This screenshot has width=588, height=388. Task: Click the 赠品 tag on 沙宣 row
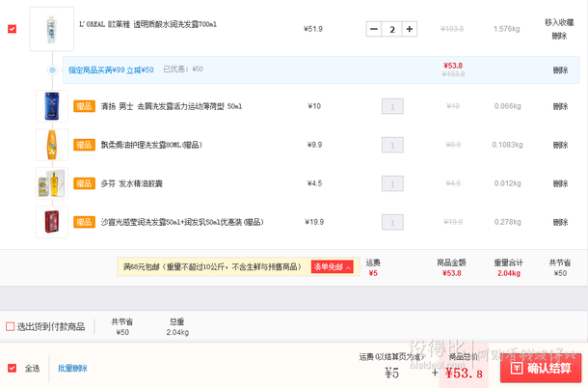pos(84,222)
